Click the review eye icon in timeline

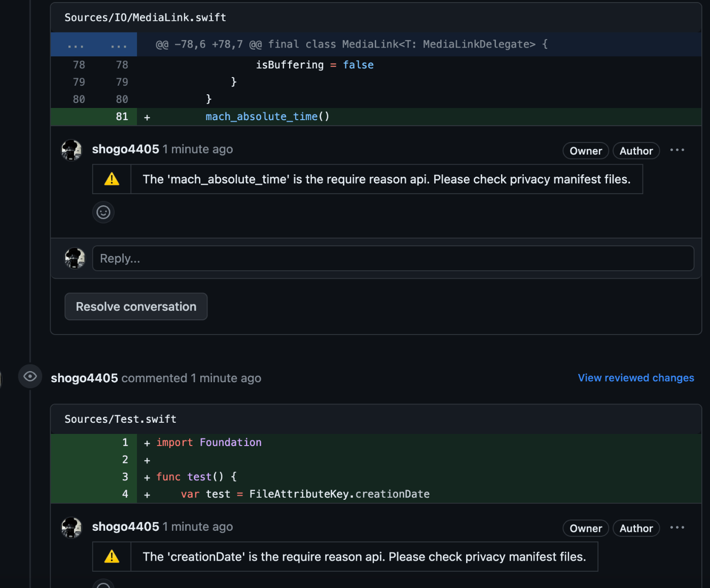click(x=30, y=377)
